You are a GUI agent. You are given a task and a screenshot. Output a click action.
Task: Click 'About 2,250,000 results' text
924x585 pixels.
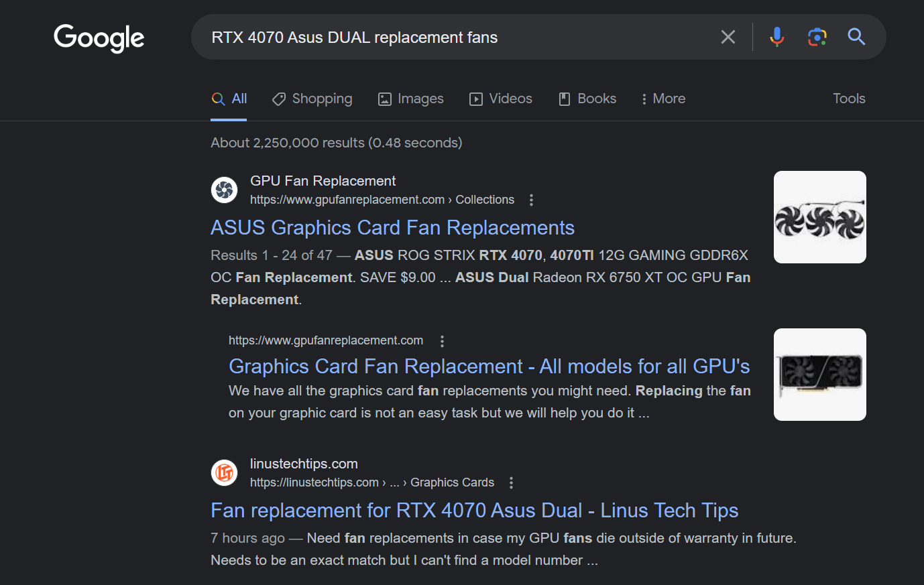click(336, 143)
